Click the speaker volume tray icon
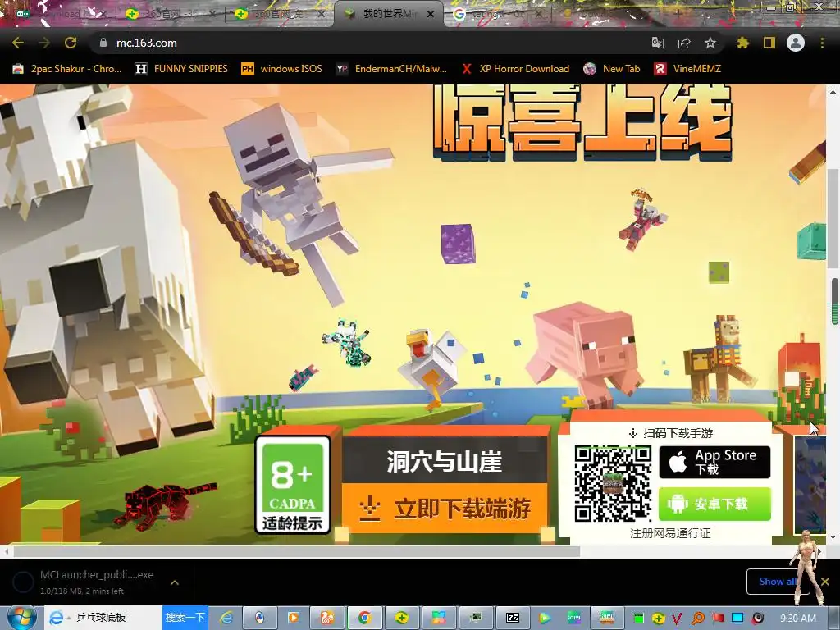Viewport: 840px width, 630px height. 757,618
